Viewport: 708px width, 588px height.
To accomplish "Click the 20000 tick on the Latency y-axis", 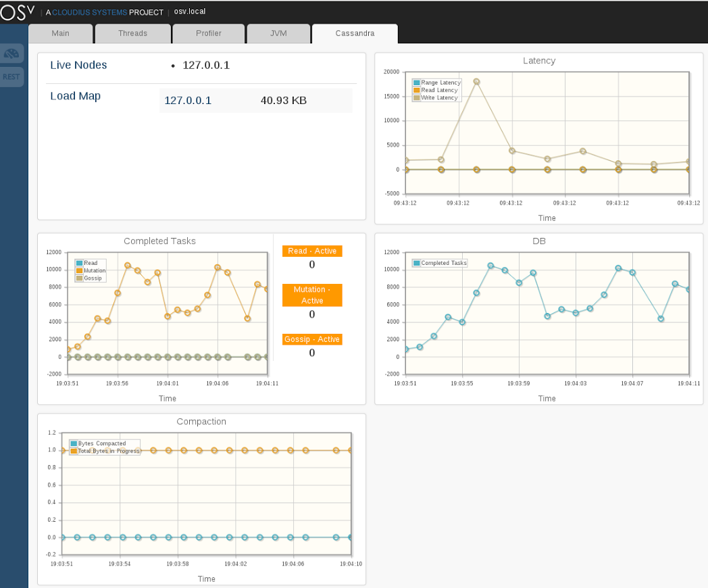I will [391, 72].
